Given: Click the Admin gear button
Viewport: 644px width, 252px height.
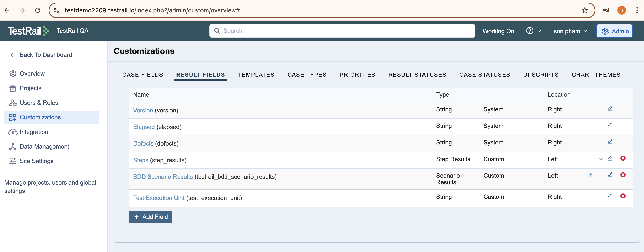Looking at the screenshot, I should point(614,31).
